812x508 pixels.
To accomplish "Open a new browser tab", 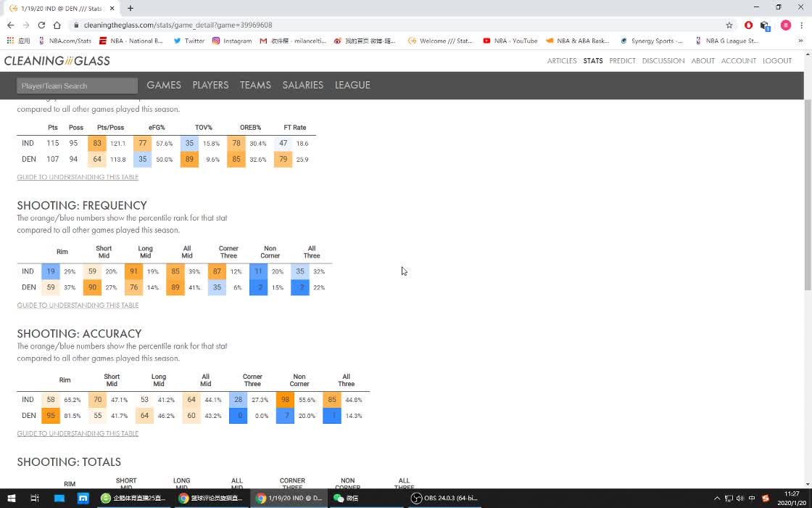I will (x=130, y=8).
